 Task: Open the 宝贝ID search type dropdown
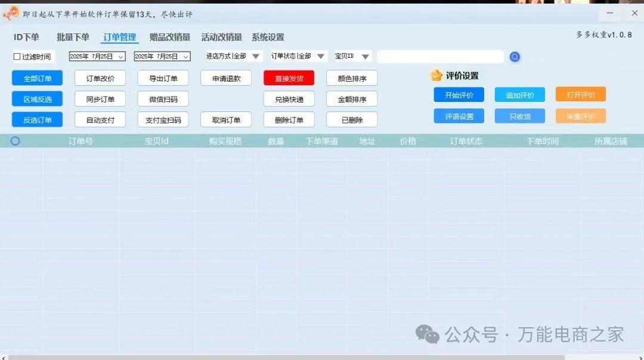366,57
